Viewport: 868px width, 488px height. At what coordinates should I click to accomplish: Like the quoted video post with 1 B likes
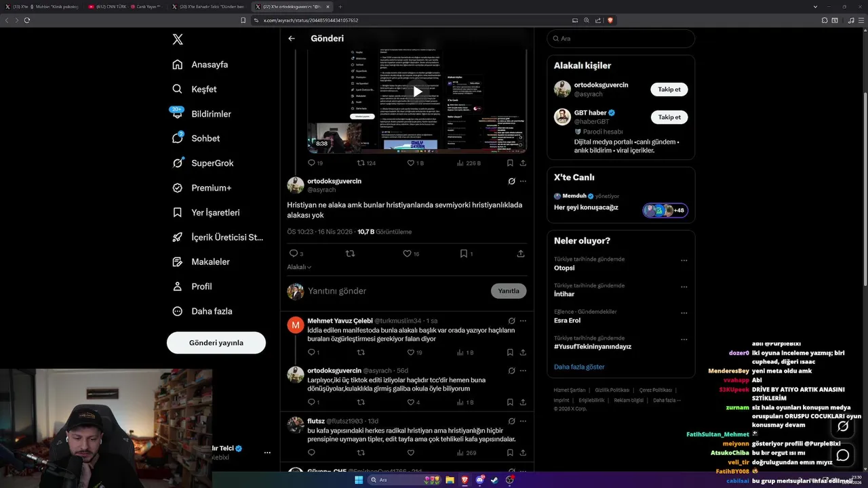coord(415,163)
